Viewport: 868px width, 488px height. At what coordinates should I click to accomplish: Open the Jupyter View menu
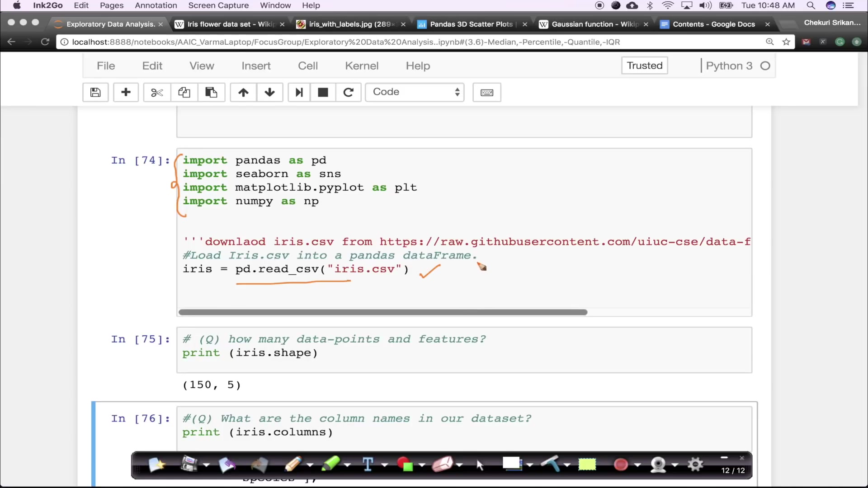(x=202, y=66)
